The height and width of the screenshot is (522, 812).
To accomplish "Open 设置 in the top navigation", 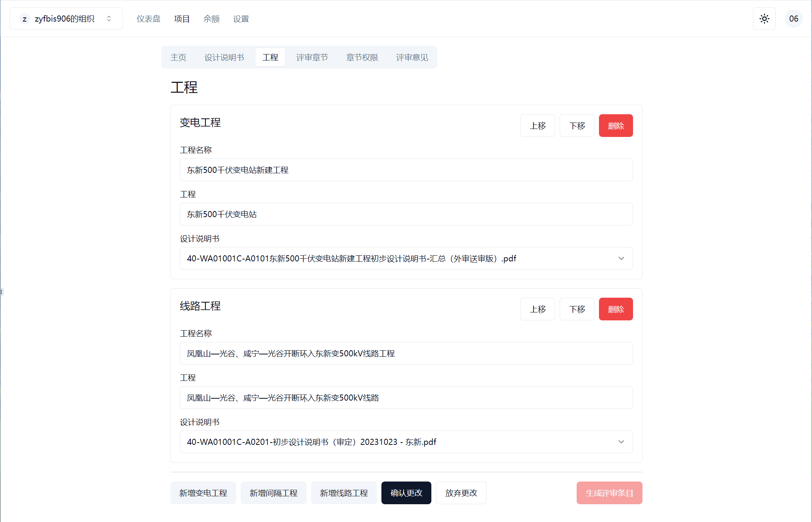I will point(241,19).
